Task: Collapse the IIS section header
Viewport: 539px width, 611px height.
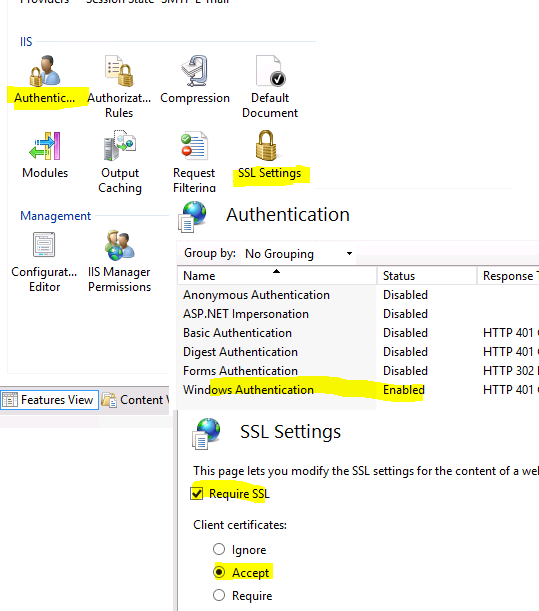Action: coord(26,42)
